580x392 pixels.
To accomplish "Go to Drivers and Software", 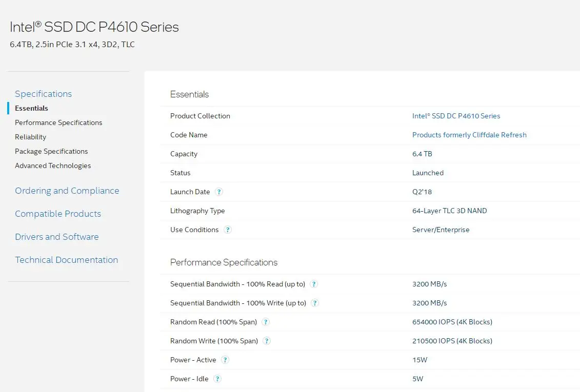I will 56,237.
